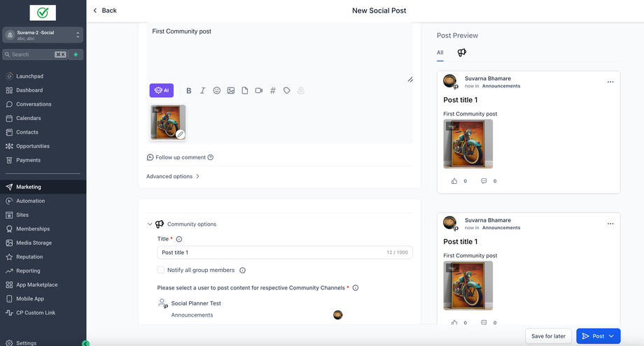Add an image to the post

pos(231,91)
